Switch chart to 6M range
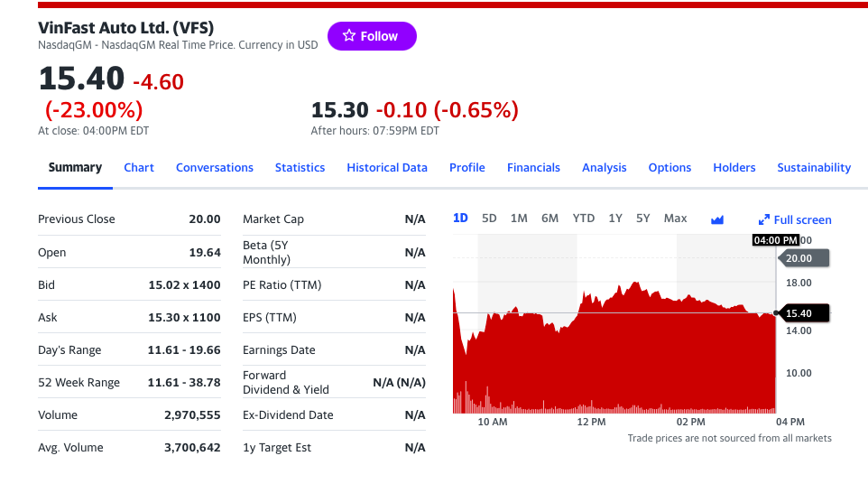This screenshot has height=484, width=868. click(549, 219)
